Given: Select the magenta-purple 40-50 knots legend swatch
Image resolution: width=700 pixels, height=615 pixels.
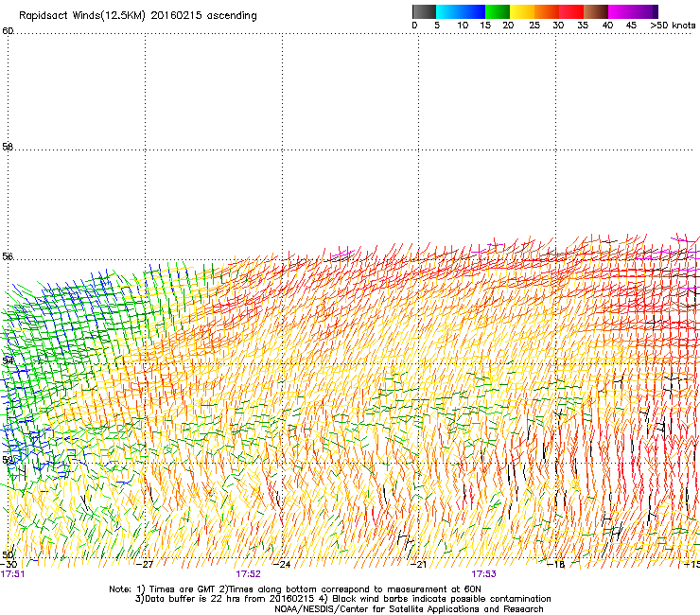Looking at the screenshot, I should (x=633, y=11).
